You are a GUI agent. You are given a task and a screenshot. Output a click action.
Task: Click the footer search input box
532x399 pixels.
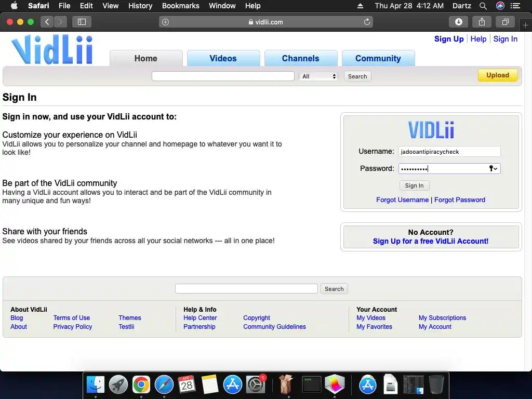tap(246, 289)
